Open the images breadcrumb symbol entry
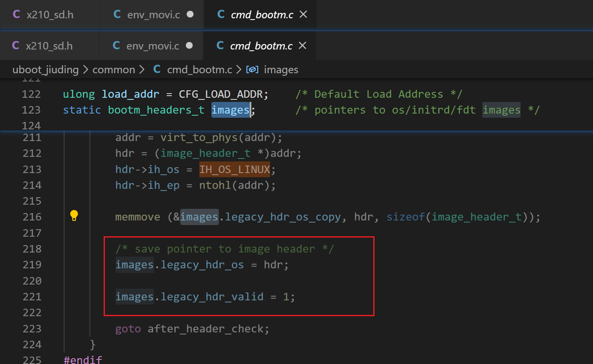 pos(281,69)
